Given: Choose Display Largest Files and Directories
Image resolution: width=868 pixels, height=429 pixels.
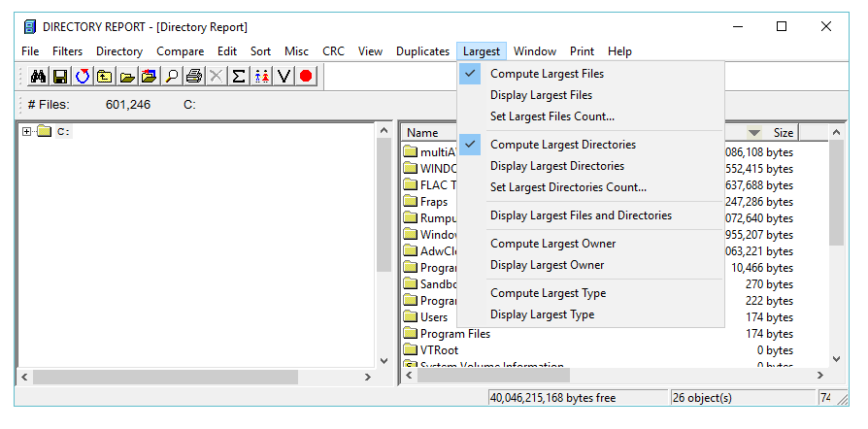Looking at the screenshot, I should point(590,215).
